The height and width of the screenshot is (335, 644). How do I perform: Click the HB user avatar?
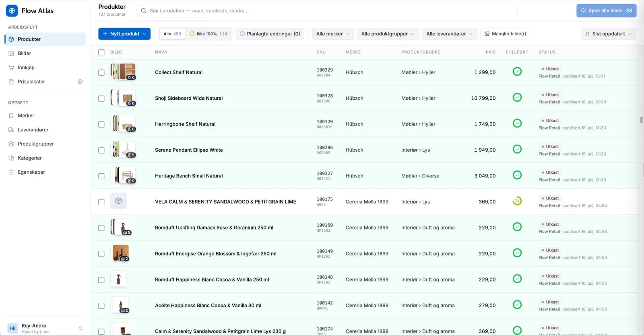point(12,328)
